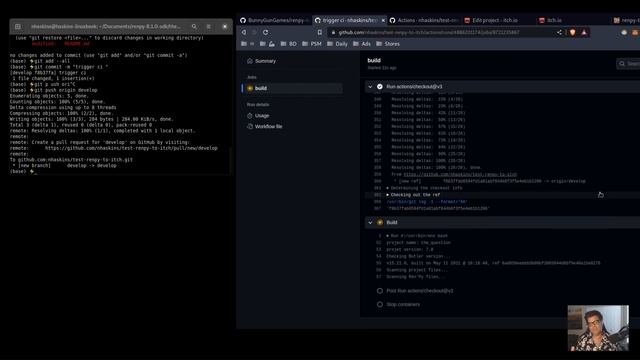Screen dimensions: 640x360
Task: Reload the current page
Action: (x=266, y=32)
